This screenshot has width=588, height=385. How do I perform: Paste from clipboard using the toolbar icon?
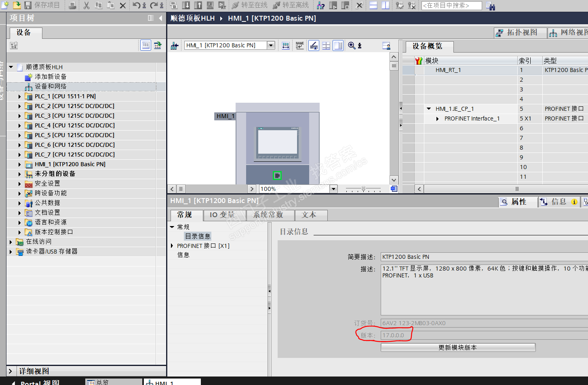111,5
